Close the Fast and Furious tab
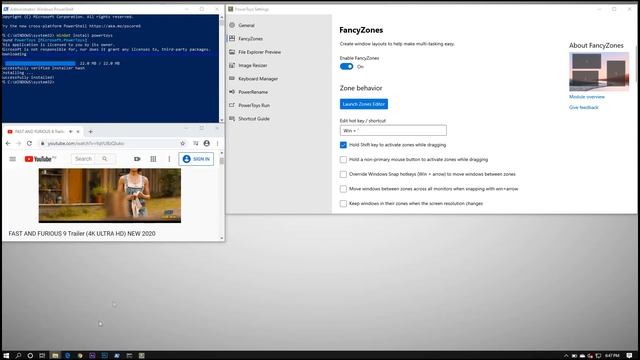Screen dimensions: 640x360 (78, 132)
